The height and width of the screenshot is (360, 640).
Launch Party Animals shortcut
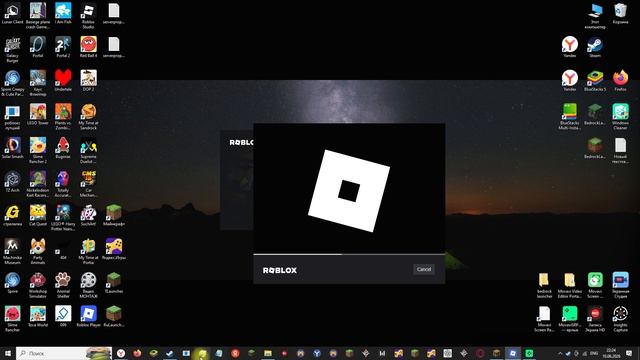click(38, 252)
